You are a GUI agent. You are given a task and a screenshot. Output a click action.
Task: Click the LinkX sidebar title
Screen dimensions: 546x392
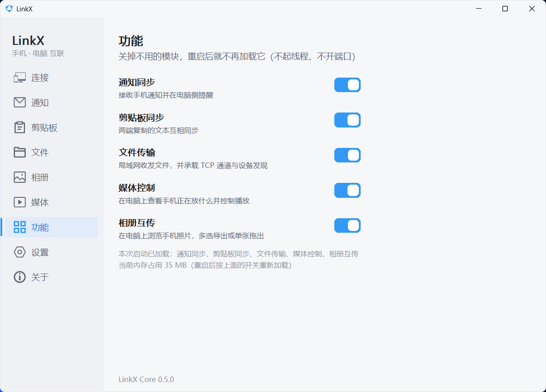coord(28,41)
